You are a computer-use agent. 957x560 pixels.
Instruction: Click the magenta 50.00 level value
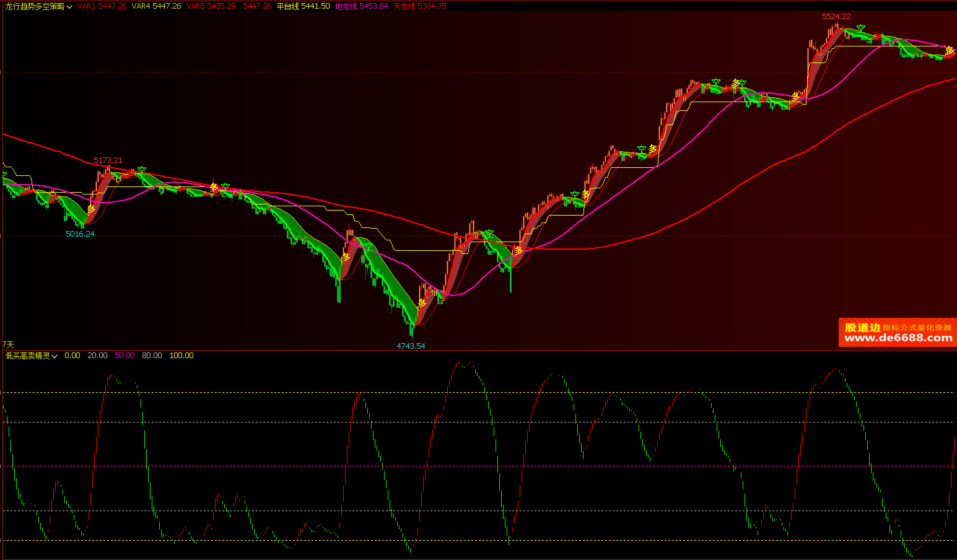pyautogui.click(x=125, y=356)
